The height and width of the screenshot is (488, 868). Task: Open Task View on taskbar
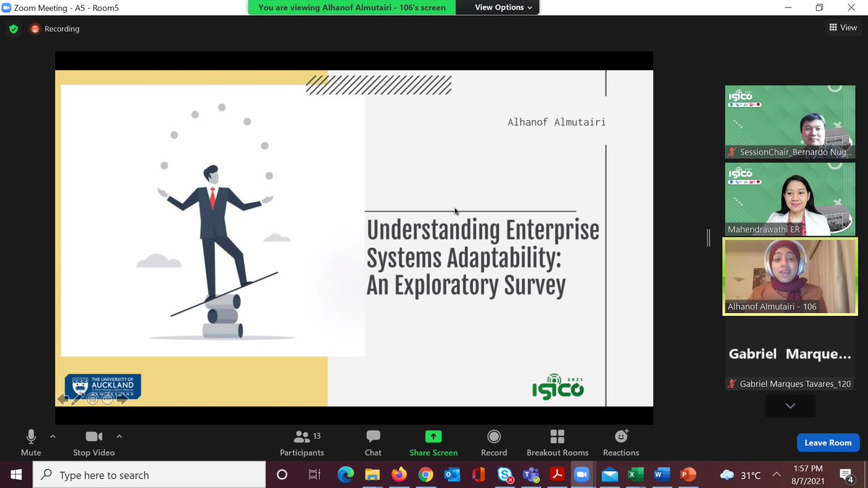pos(315,475)
